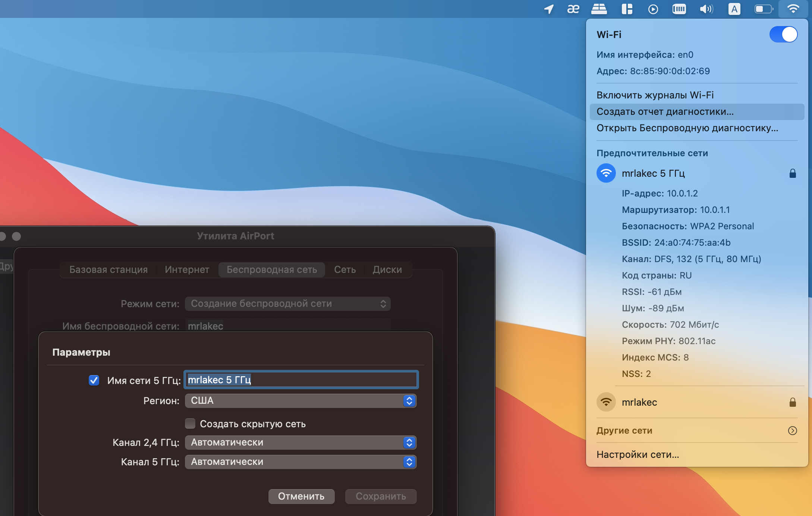
Task: Switch to the Интернет tab
Action: [x=187, y=270]
